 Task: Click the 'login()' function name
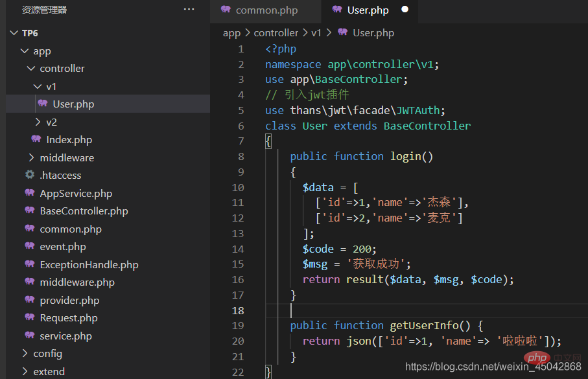tap(412, 156)
